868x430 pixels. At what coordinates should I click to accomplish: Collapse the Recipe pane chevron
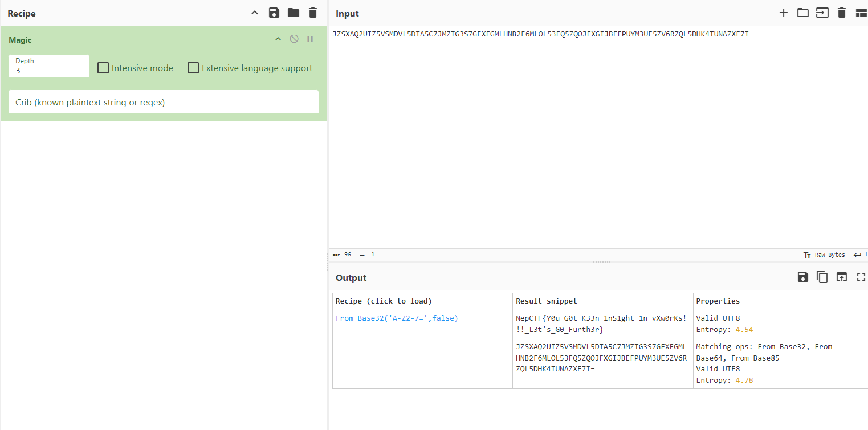(255, 13)
